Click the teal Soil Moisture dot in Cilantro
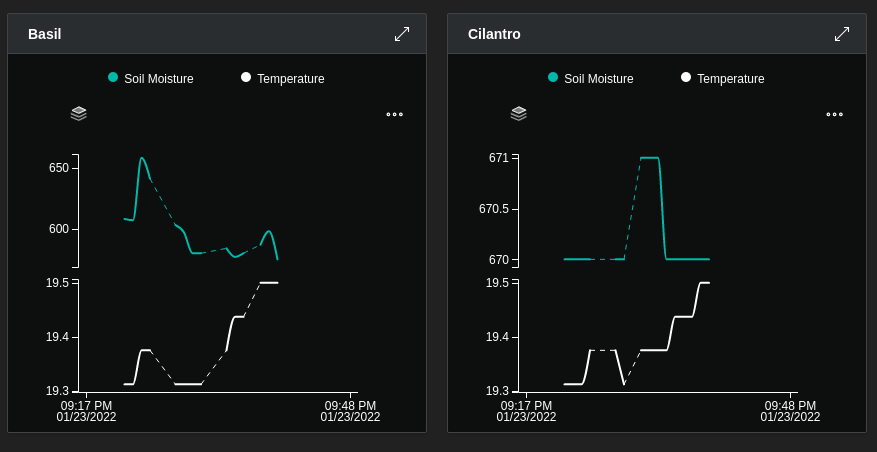 (553, 77)
